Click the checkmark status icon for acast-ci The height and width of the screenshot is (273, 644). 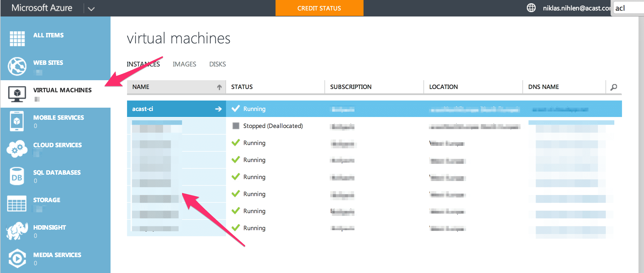(x=236, y=109)
